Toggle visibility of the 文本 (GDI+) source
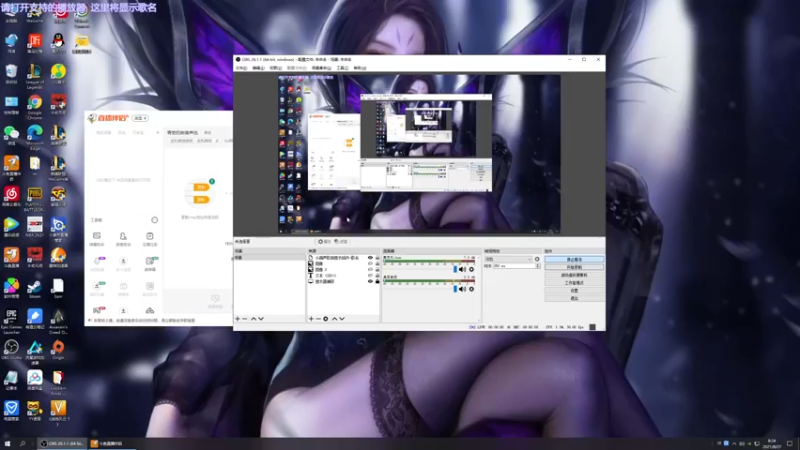800x450 pixels. (370, 276)
